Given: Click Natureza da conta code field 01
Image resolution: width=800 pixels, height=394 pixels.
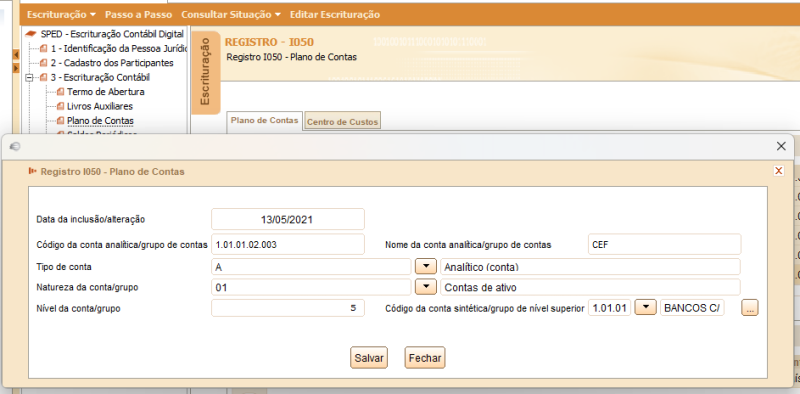Looking at the screenshot, I should (x=311, y=287).
